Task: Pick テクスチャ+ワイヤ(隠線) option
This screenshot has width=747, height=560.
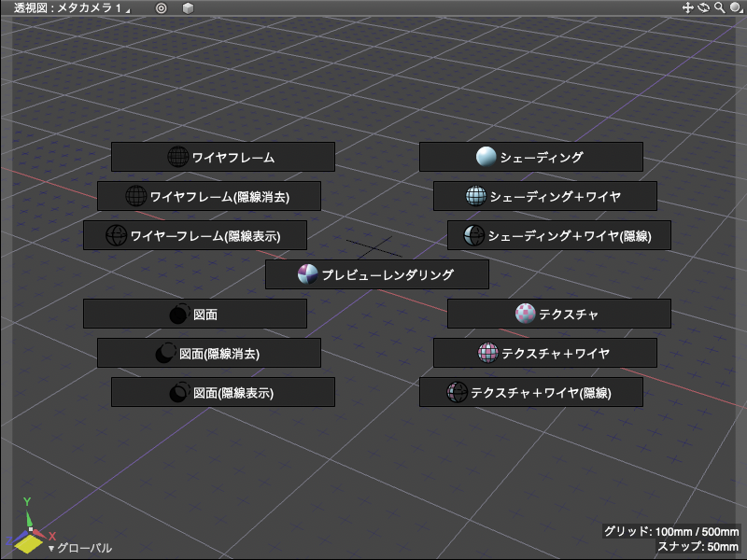Action: 530,392
